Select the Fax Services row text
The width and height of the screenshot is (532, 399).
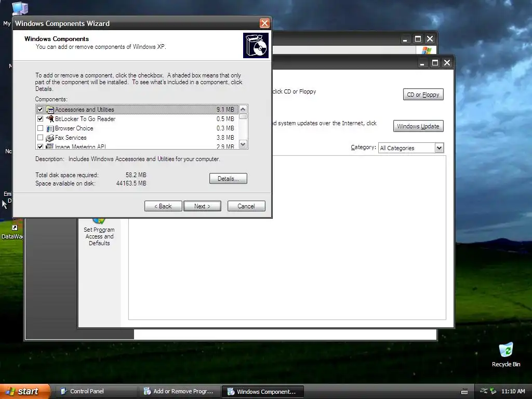click(71, 137)
